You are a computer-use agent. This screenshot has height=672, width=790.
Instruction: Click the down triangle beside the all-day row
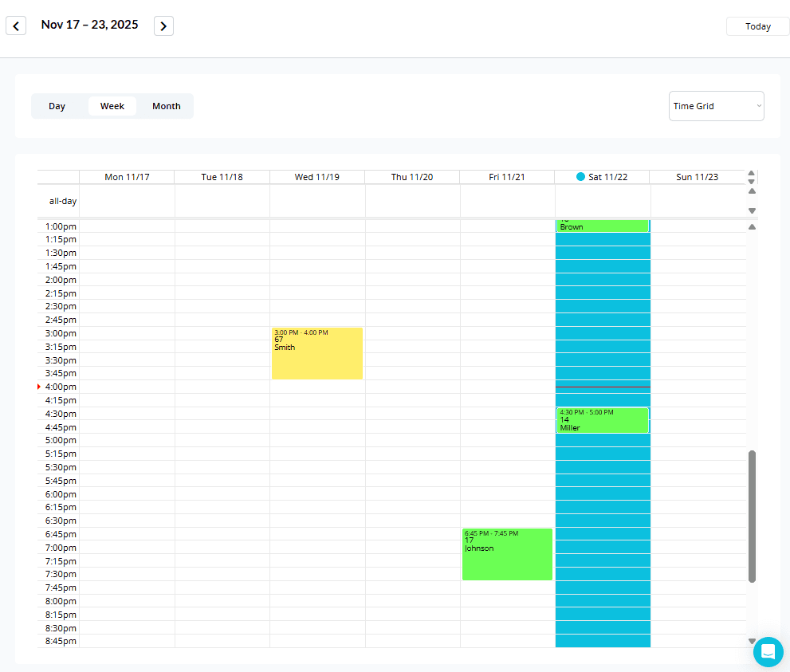click(751, 210)
